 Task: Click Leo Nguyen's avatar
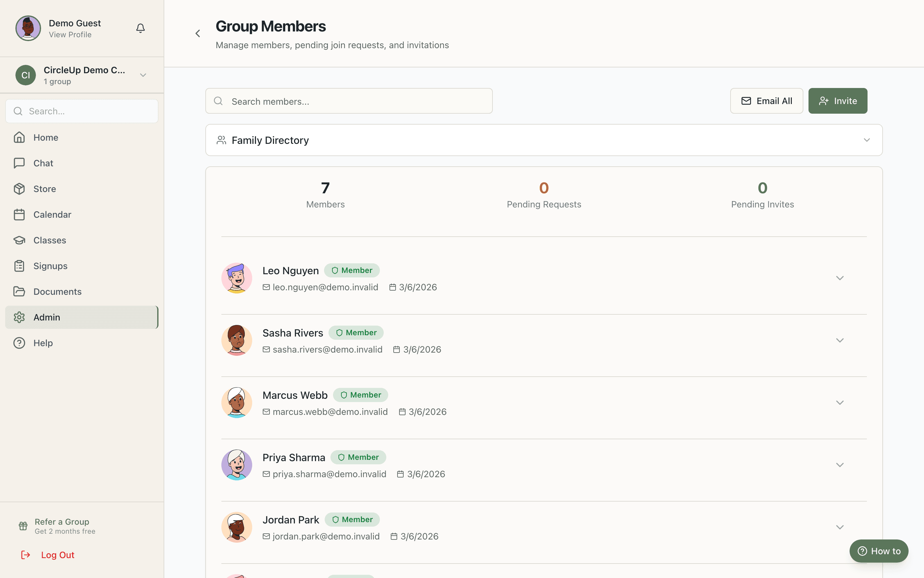coord(237,278)
